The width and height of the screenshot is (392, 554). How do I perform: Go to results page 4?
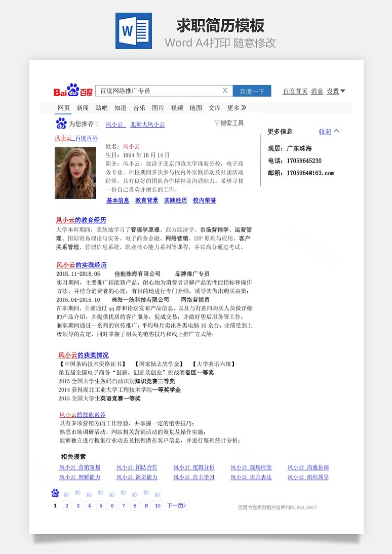pos(90,505)
